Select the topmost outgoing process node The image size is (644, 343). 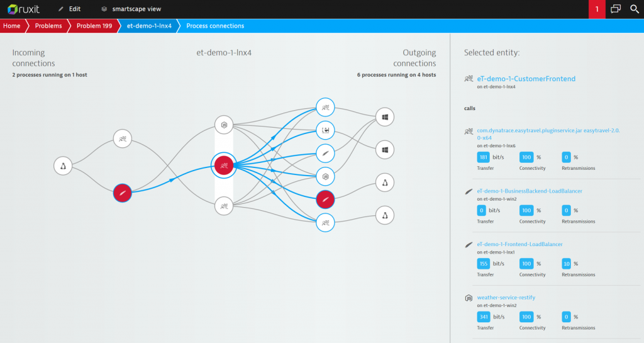325,108
